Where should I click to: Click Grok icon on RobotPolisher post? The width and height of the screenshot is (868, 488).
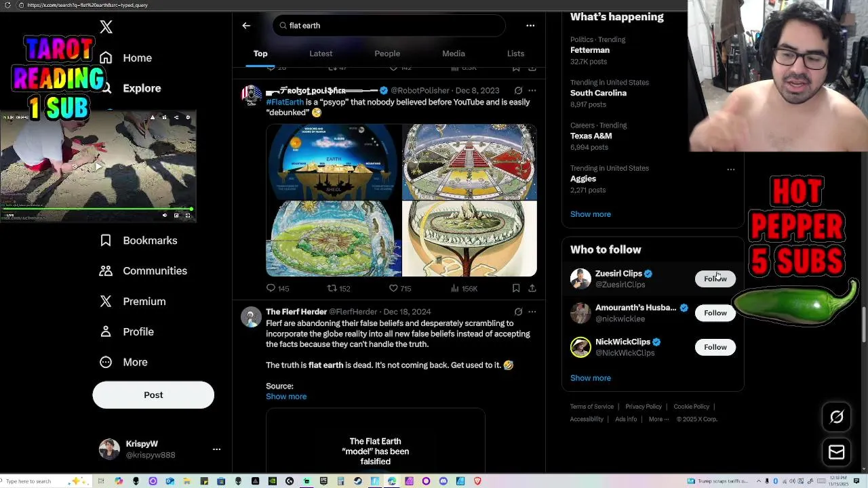[518, 91]
